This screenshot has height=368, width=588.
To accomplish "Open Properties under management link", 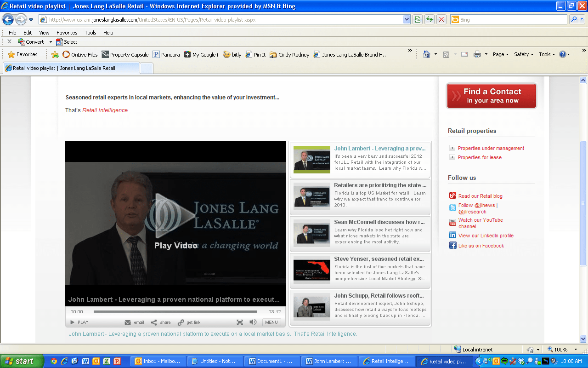I will click(491, 148).
